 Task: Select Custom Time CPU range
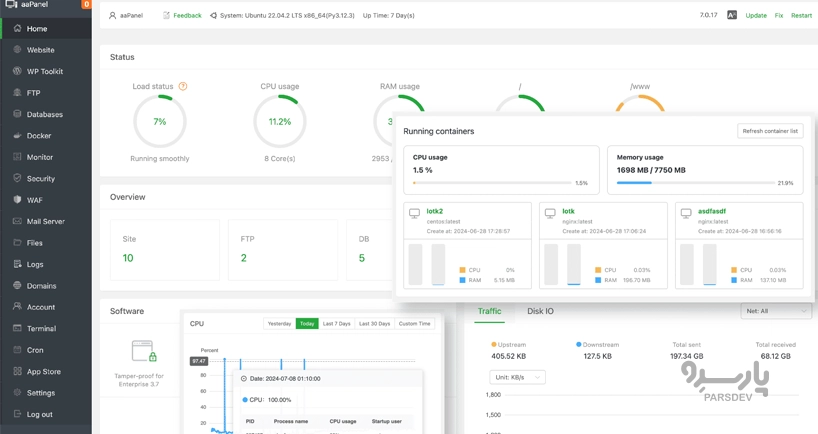[415, 324]
